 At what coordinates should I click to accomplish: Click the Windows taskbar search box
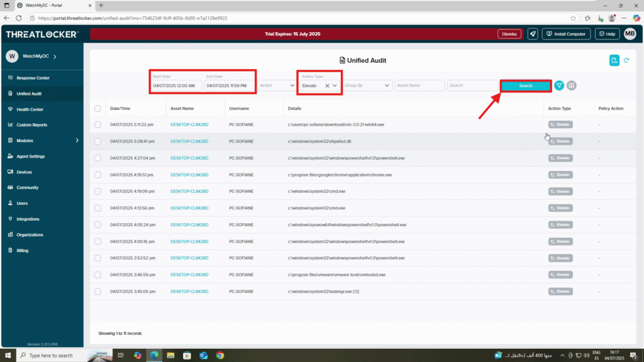[65, 356]
